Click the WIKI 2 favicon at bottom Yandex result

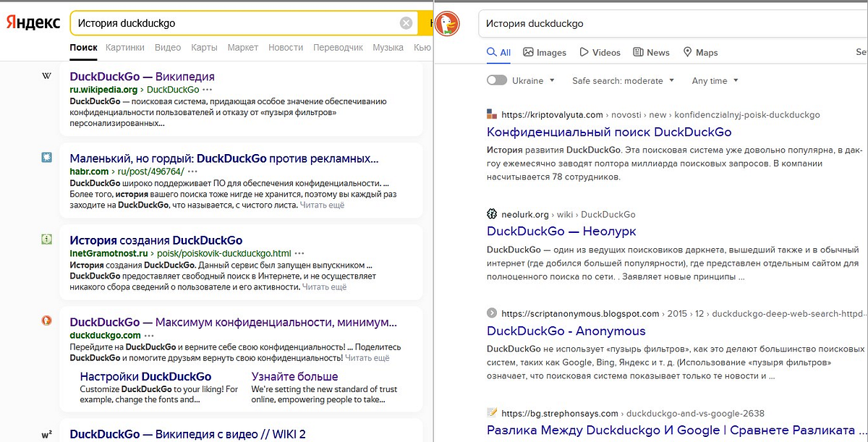47,435
